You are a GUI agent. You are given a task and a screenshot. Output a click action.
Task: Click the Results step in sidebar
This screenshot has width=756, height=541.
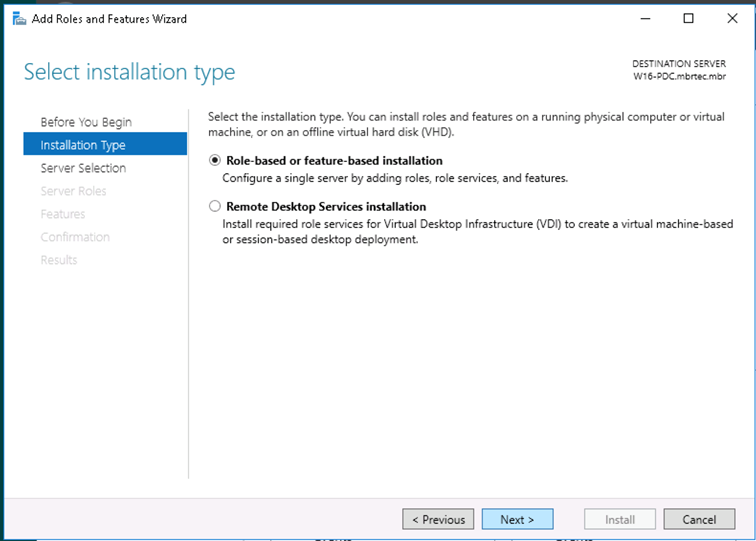[59, 260]
